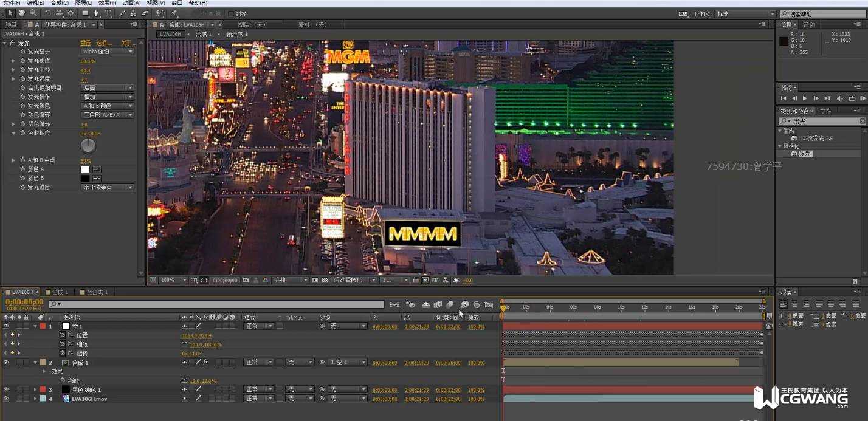Click 搜索帮助 search field
This screenshot has width=868, height=421.
coord(824,13)
